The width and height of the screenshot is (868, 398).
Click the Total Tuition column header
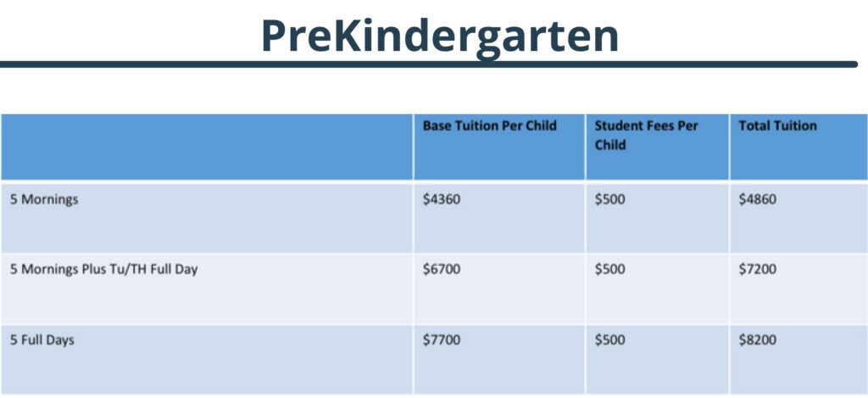(777, 126)
